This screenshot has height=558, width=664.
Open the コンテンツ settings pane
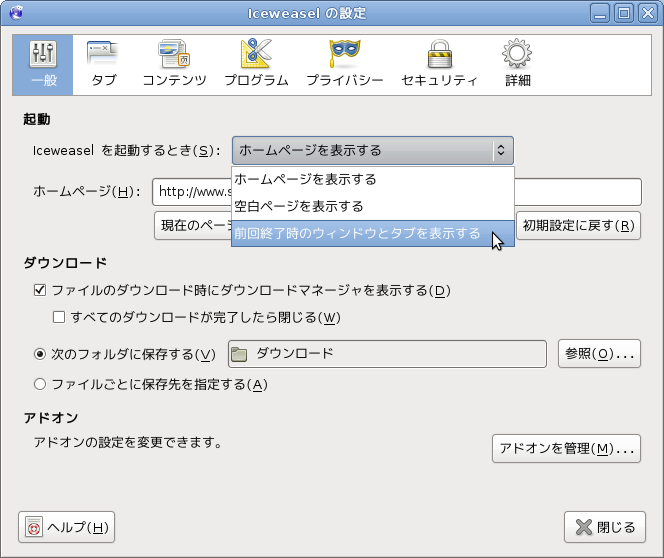[174, 65]
